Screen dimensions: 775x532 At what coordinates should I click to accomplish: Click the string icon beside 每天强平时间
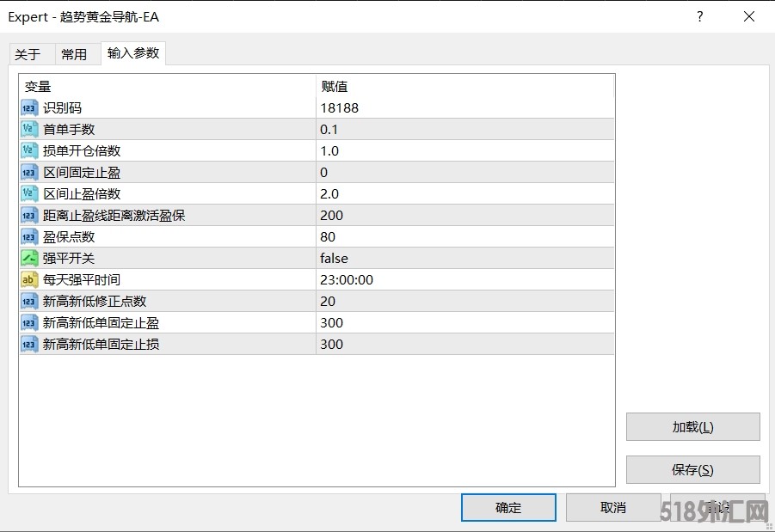29,280
